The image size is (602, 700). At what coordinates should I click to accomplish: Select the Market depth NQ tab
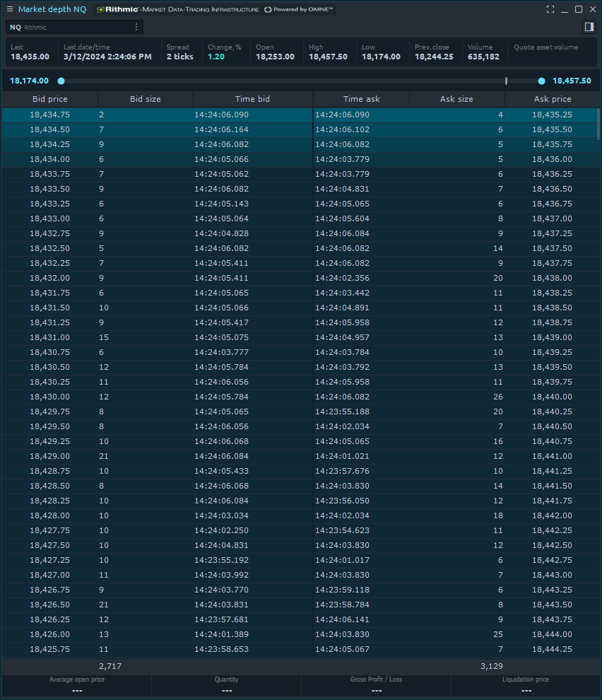tap(52, 9)
